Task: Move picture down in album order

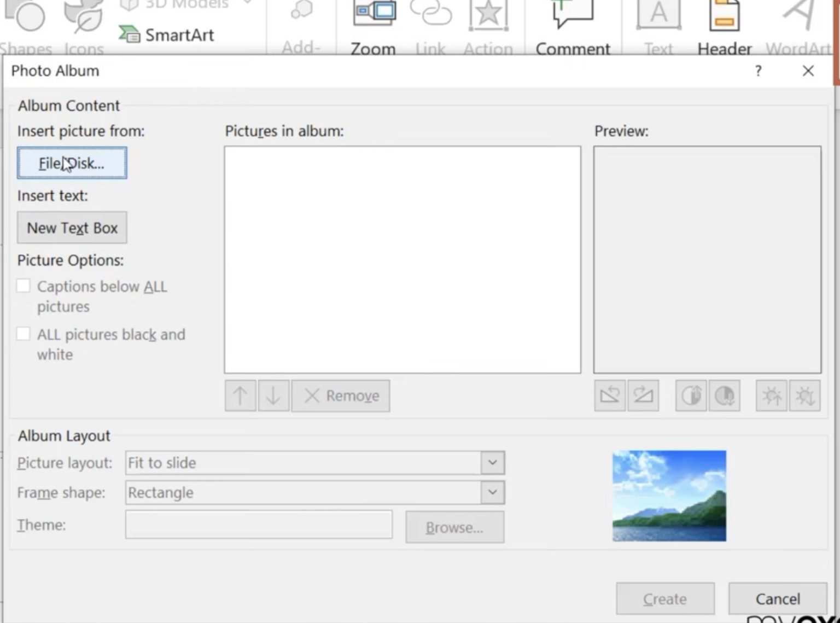Action: (x=273, y=395)
